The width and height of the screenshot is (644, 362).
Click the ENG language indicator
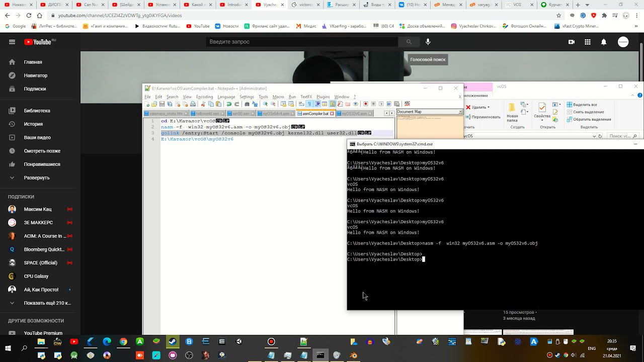pos(592,348)
